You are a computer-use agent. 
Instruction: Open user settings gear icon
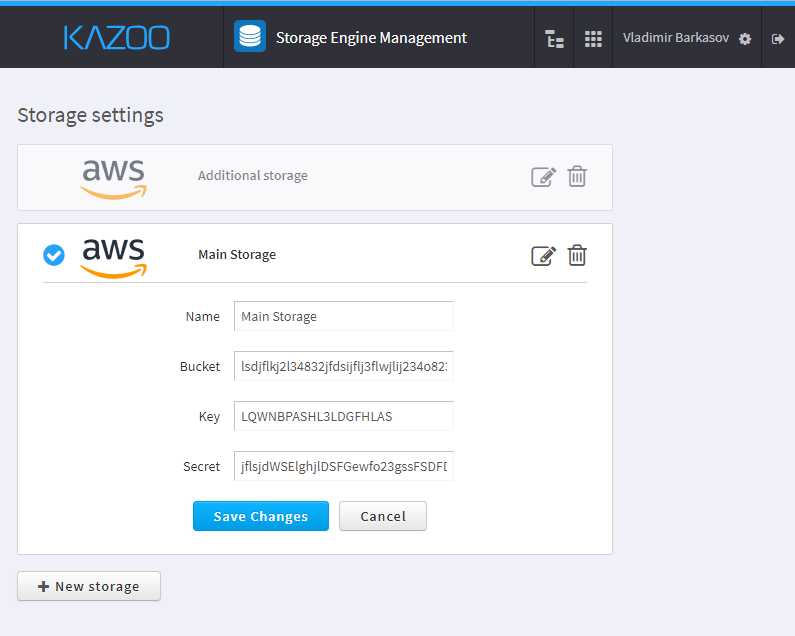tap(745, 39)
